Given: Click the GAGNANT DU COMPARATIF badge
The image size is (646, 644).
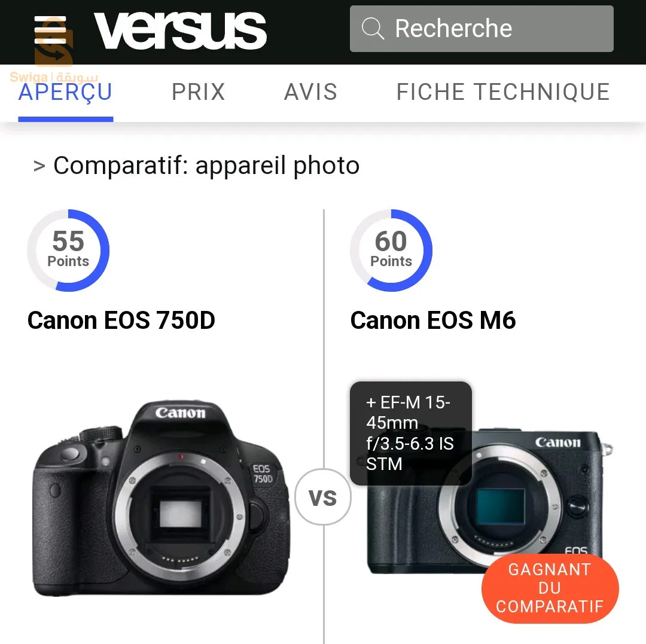Looking at the screenshot, I should 550,588.
